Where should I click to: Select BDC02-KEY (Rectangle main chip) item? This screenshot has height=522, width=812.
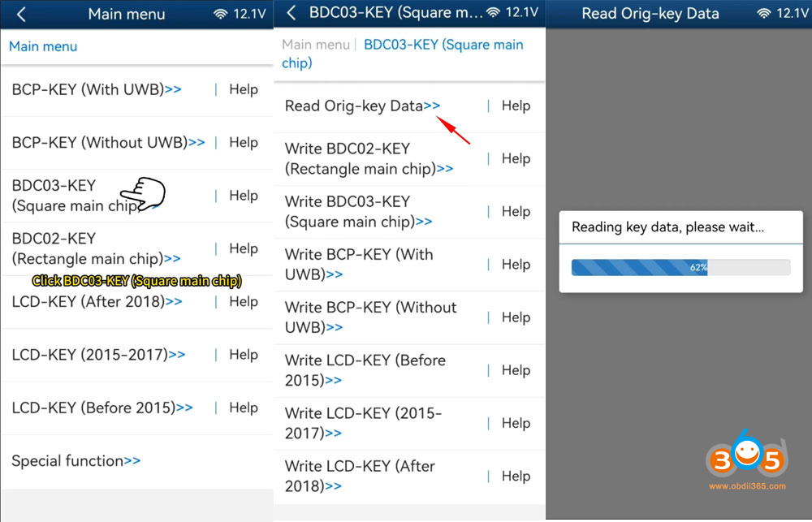tap(96, 248)
